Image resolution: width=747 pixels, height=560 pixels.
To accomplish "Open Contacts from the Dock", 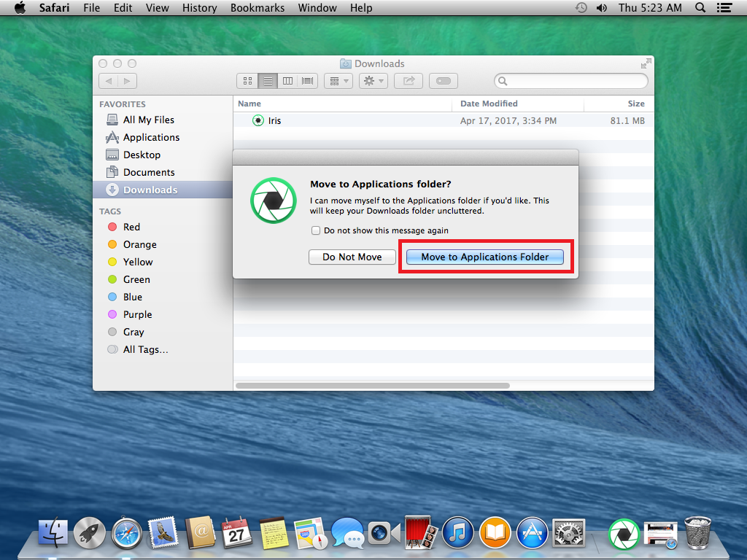I will pyautogui.click(x=200, y=532).
